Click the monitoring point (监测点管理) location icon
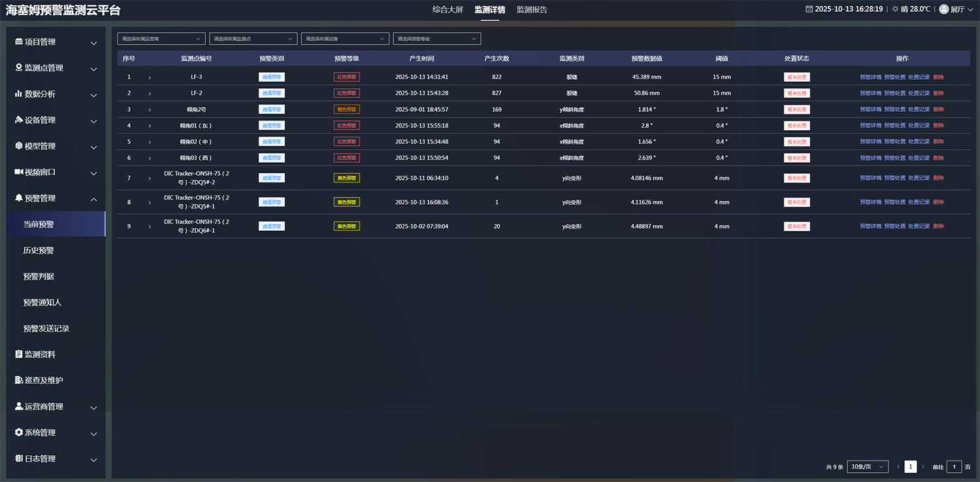This screenshot has height=482, width=980. (18, 68)
